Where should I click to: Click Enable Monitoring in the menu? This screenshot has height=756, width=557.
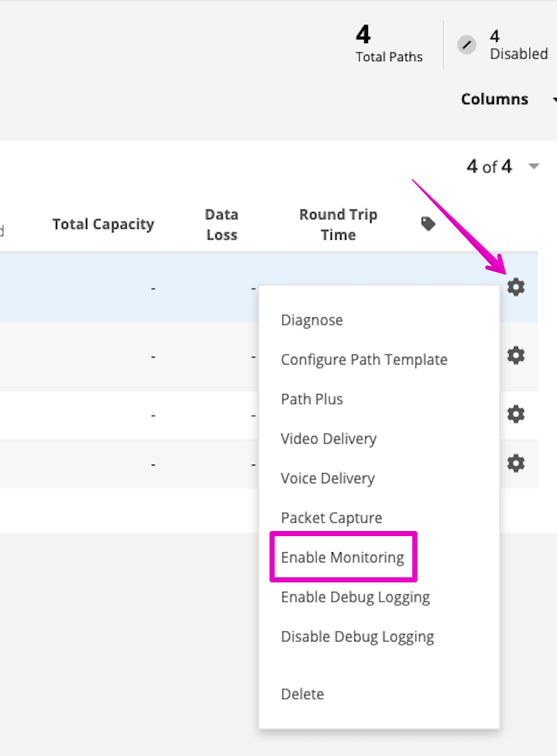coord(342,557)
